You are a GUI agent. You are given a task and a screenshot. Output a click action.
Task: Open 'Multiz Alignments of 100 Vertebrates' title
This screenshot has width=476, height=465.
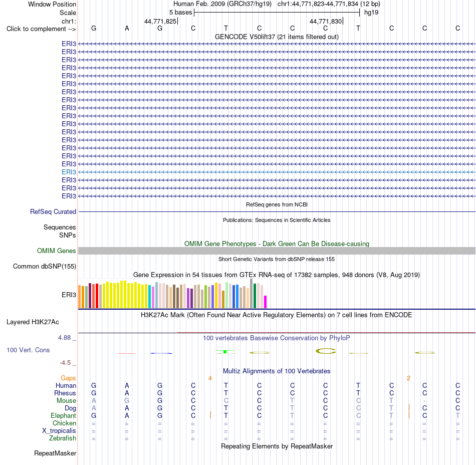277,371
